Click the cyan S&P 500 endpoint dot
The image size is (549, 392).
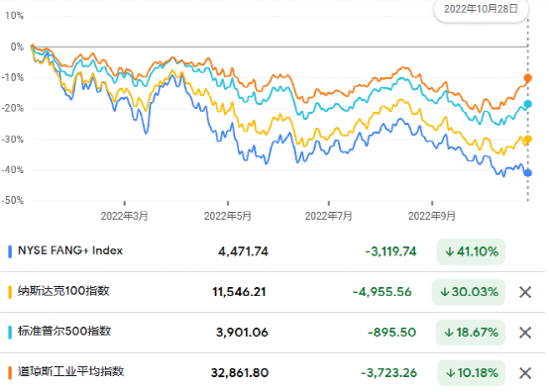coord(527,104)
